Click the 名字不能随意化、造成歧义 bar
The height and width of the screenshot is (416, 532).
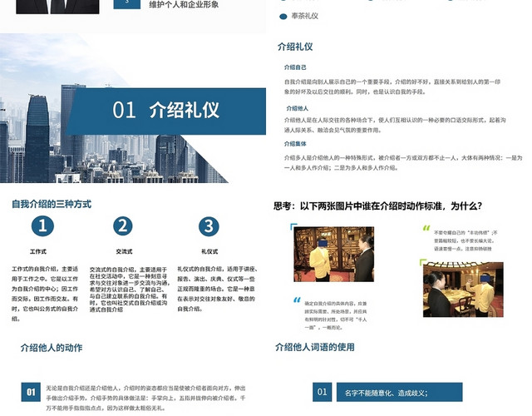pyautogui.click(x=399, y=392)
